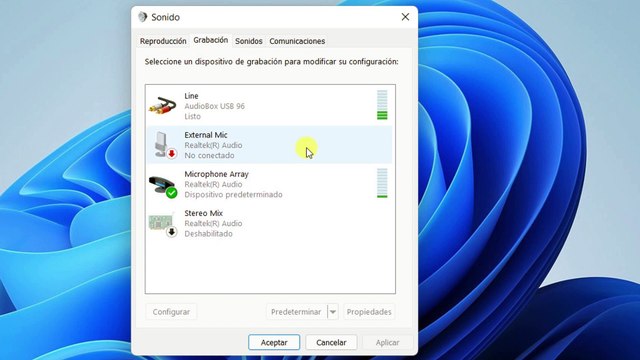Select the External Mic entry name

(x=206, y=135)
